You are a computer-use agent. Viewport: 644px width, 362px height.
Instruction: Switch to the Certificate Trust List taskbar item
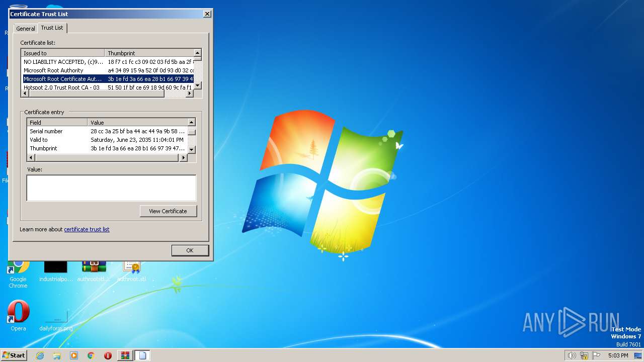click(142, 355)
